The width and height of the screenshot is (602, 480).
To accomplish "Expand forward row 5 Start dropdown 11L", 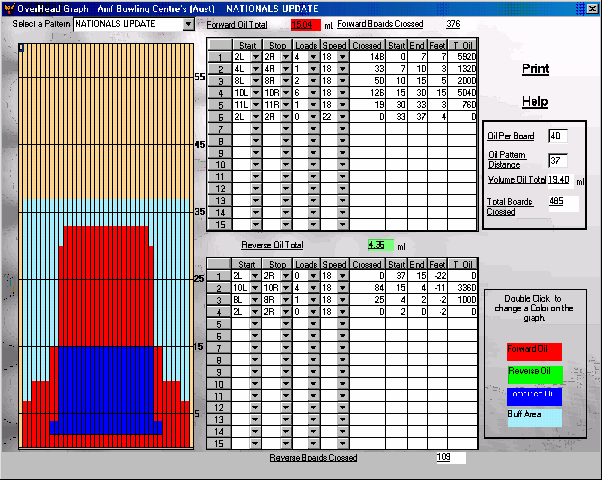I will [256, 104].
